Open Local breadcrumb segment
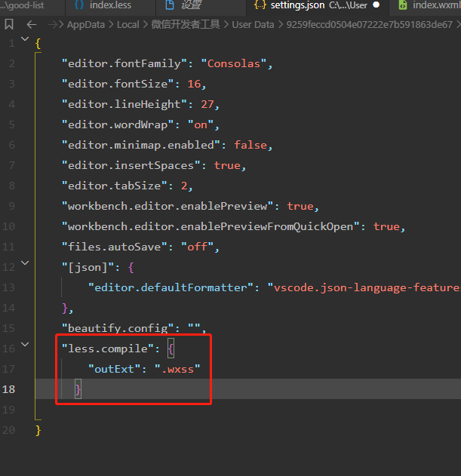This screenshot has height=476, width=461. pos(128,25)
